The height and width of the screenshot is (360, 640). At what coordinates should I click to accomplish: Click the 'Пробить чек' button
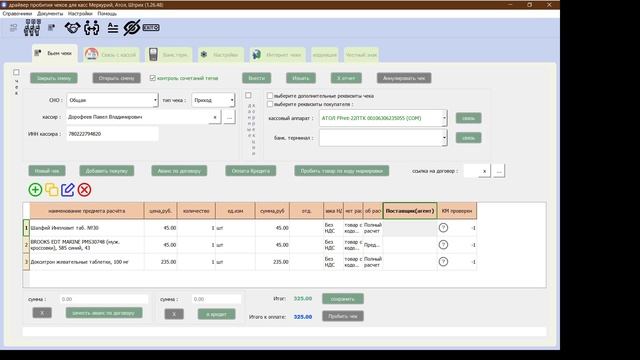click(343, 316)
